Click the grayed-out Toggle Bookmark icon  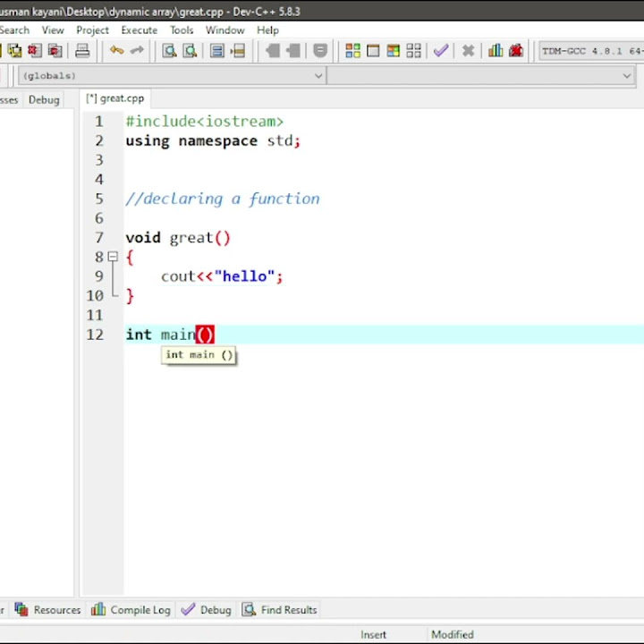pos(320,51)
